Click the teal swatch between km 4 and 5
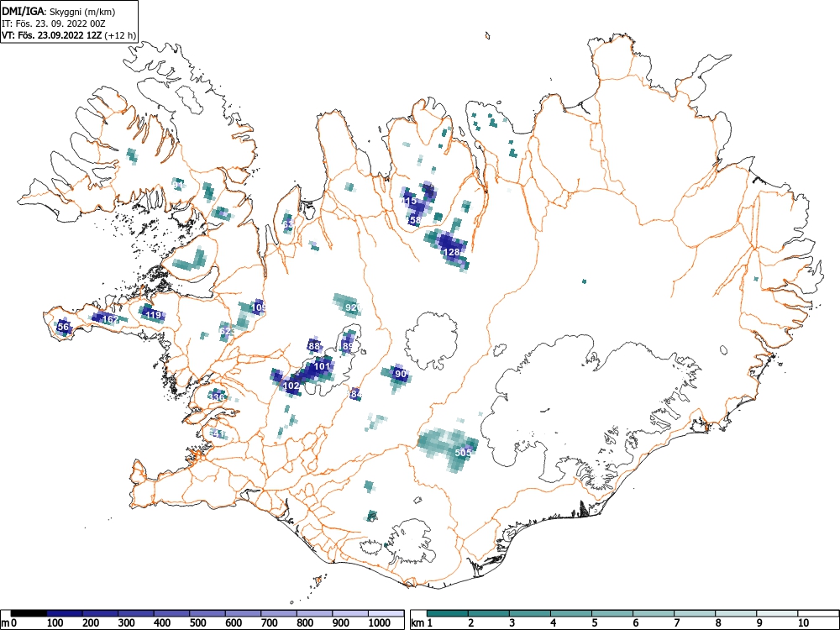This screenshot has width=840, height=630. tap(571, 613)
